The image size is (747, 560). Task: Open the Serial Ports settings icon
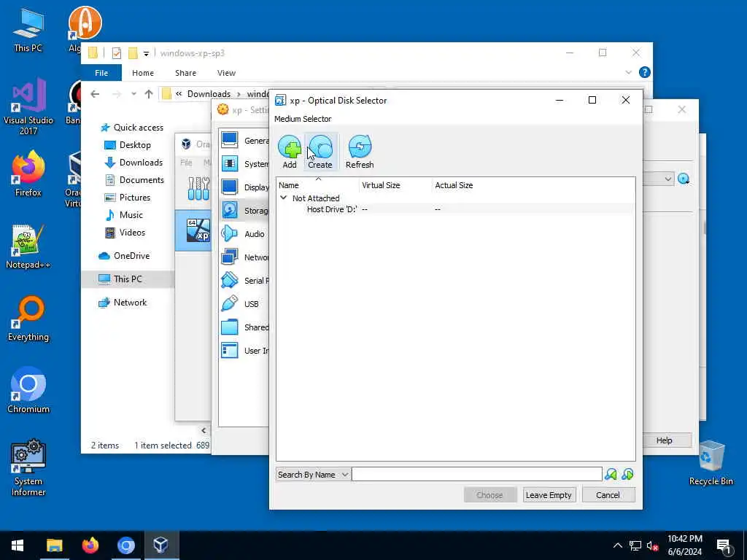tap(230, 281)
